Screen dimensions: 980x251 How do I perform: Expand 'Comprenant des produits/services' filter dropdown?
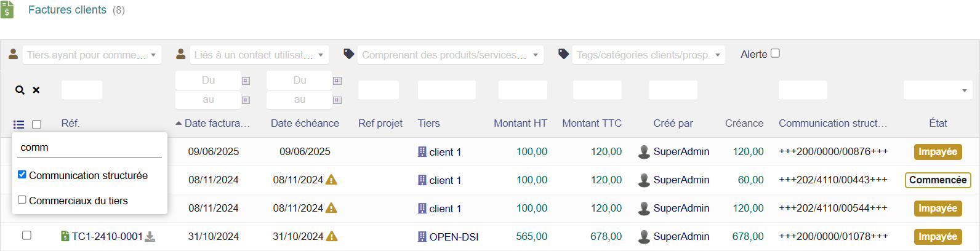pos(450,55)
